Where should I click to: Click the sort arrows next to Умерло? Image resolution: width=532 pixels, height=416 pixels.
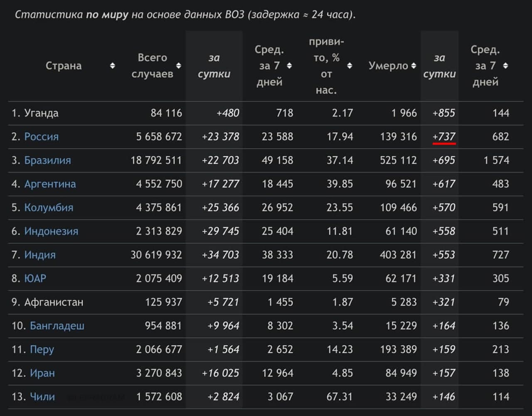414,66
